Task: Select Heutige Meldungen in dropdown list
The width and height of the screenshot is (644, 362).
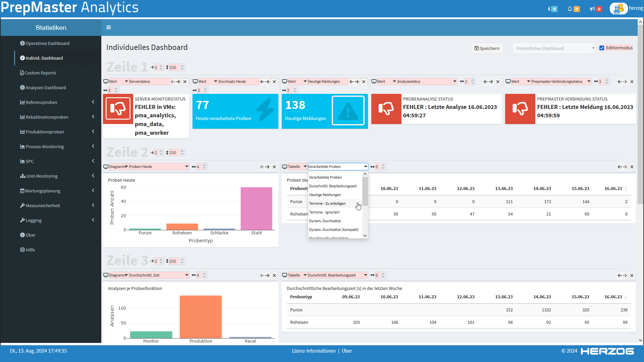Action: 335,195
